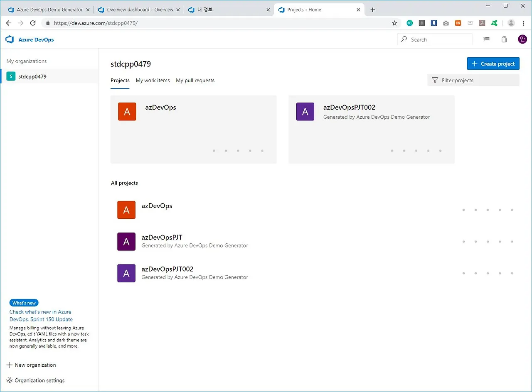Viewport: 532px width, 392px height.
Task: Click the dark purple A icon of azDevOpsPJT row
Action: [x=126, y=242]
